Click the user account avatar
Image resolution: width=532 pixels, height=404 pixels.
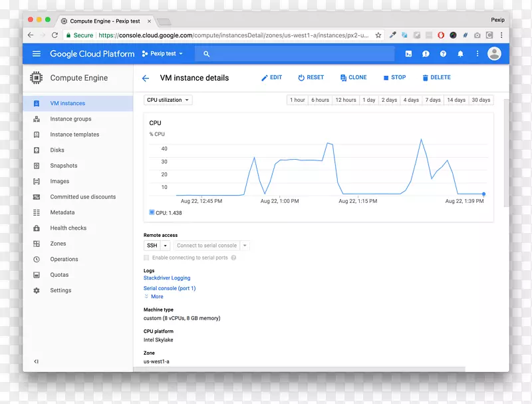494,54
